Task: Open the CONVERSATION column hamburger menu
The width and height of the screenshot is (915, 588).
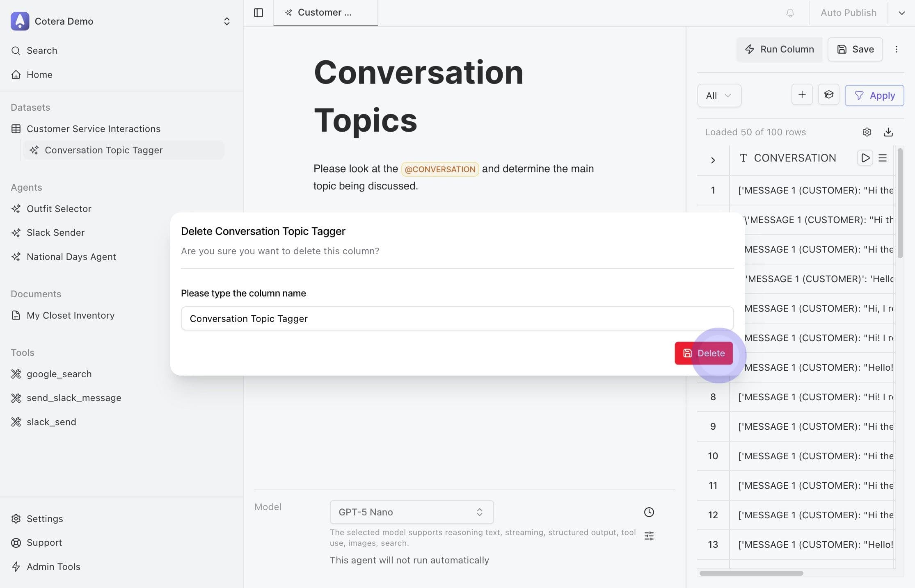Action: click(883, 158)
